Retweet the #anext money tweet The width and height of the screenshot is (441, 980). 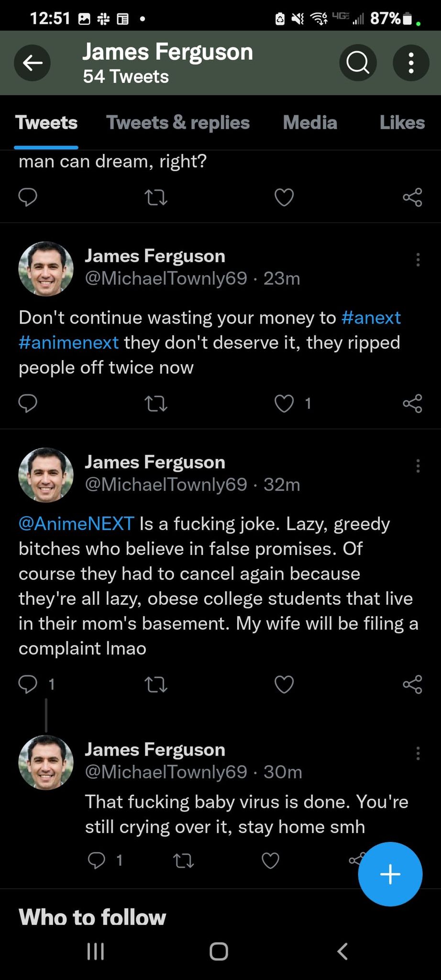[156, 403]
